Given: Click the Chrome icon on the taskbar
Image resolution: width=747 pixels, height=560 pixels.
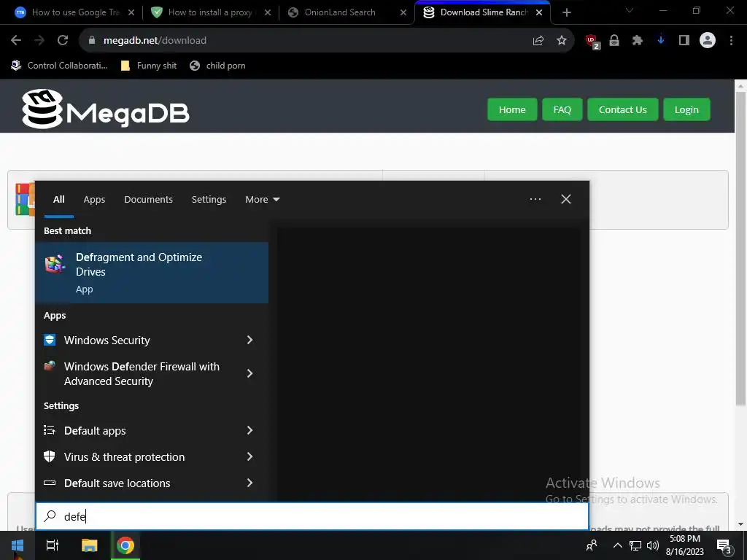Looking at the screenshot, I should tap(125, 545).
